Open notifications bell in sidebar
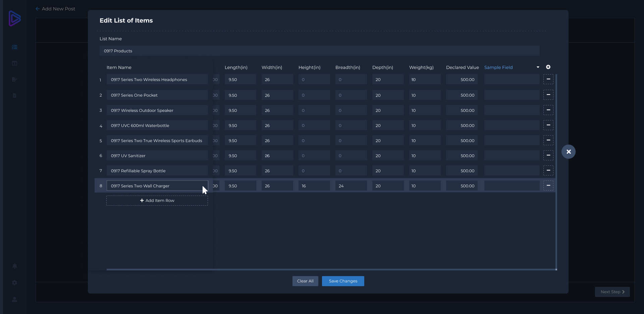The height and width of the screenshot is (314, 644). point(14,266)
